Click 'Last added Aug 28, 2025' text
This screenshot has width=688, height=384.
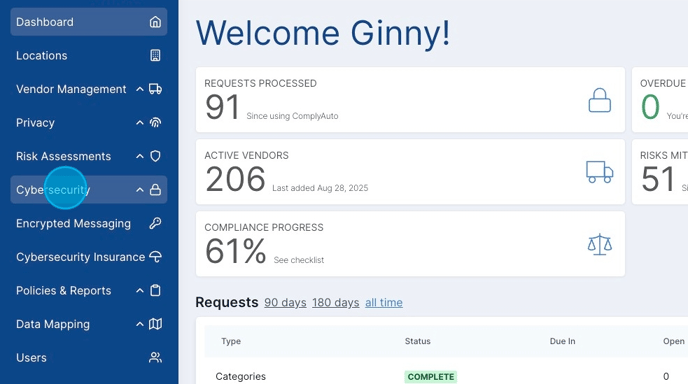pos(320,188)
